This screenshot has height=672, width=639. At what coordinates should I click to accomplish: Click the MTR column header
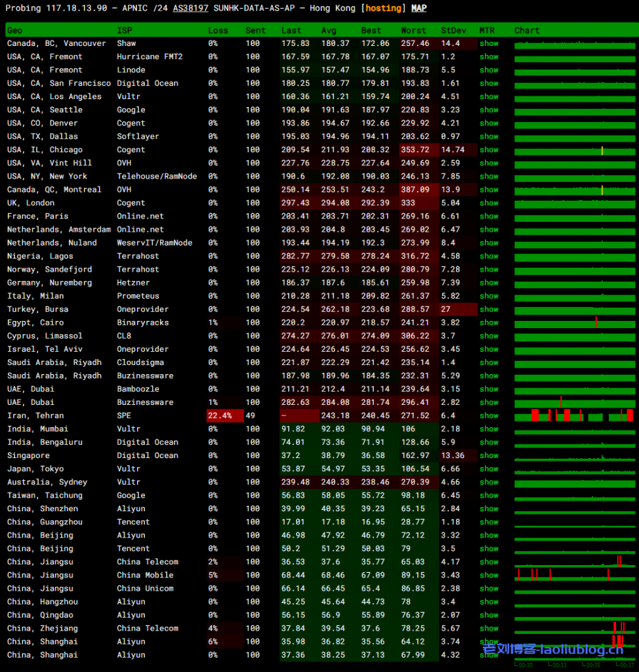pos(487,30)
